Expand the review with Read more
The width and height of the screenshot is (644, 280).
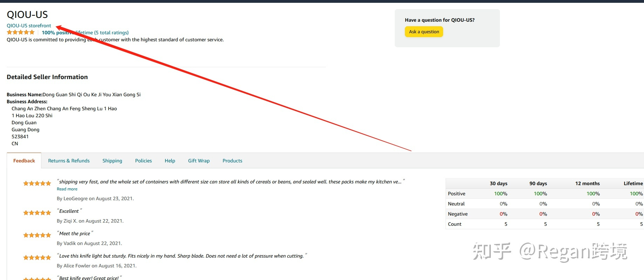[x=67, y=189]
